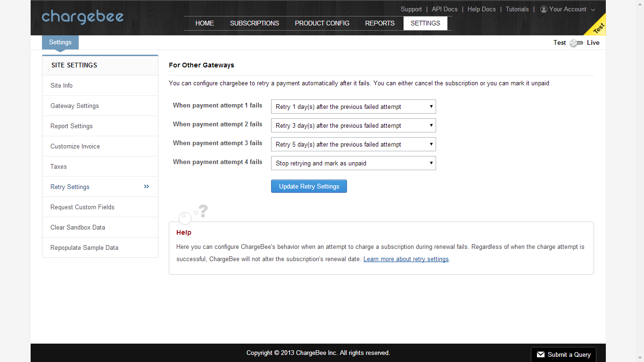Open Request Custom Fields in the sidebar
The width and height of the screenshot is (644, 362).
point(100,207)
